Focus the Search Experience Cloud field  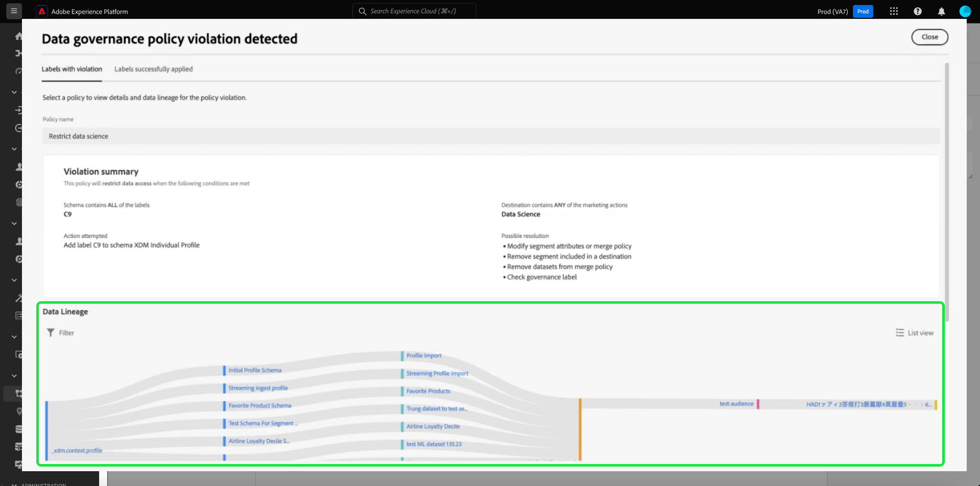coord(414,11)
